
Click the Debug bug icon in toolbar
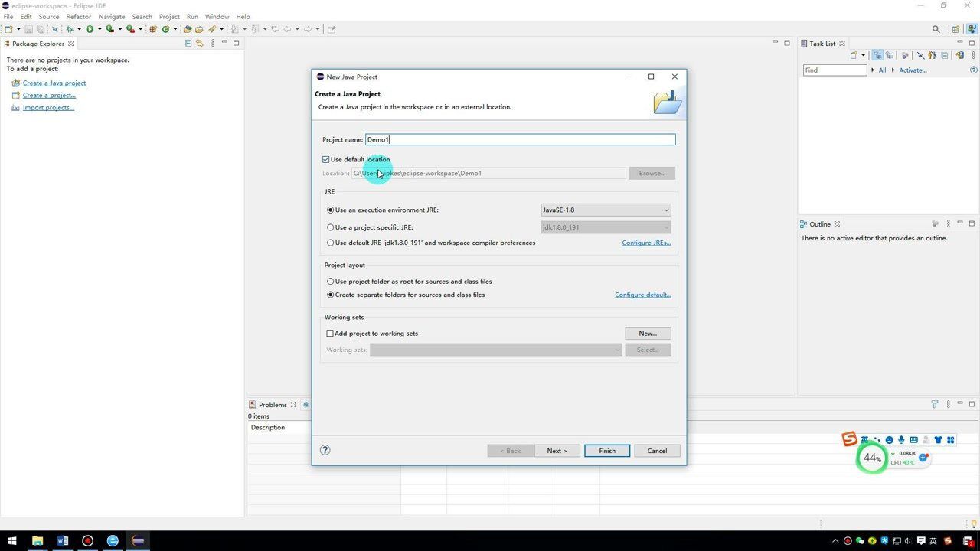coord(70,29)
